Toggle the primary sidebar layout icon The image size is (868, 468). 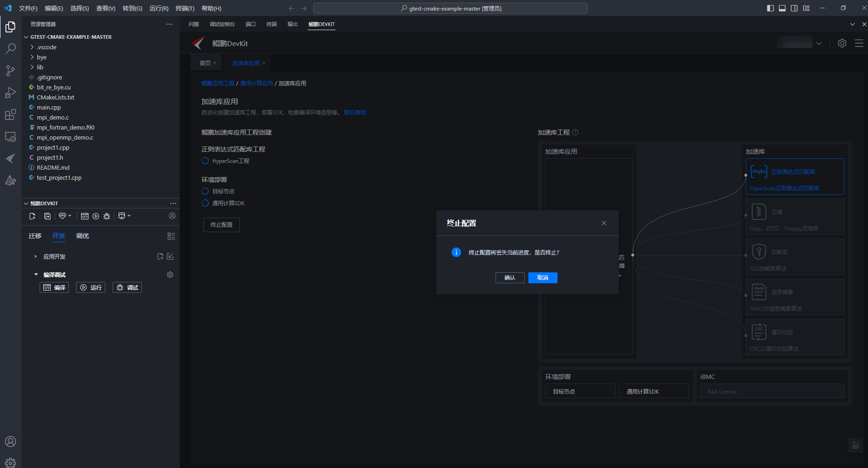point(770,8)
